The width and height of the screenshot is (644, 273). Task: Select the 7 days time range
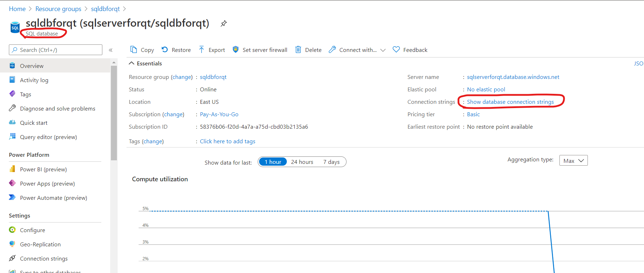331,162
